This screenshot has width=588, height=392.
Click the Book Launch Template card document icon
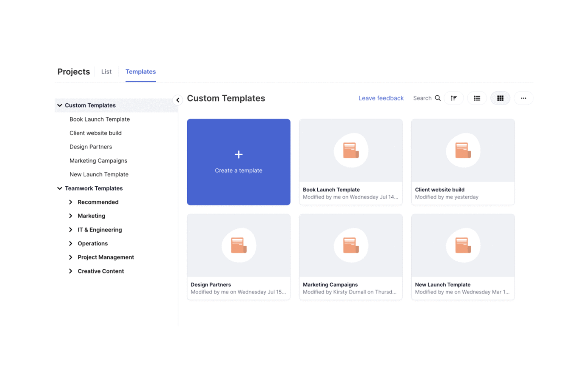point(351,150)
